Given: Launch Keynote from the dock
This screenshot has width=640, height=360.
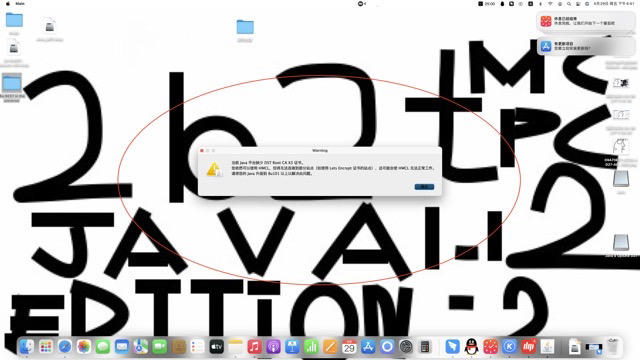Looking at the screenshot, I should click(292, 347).
